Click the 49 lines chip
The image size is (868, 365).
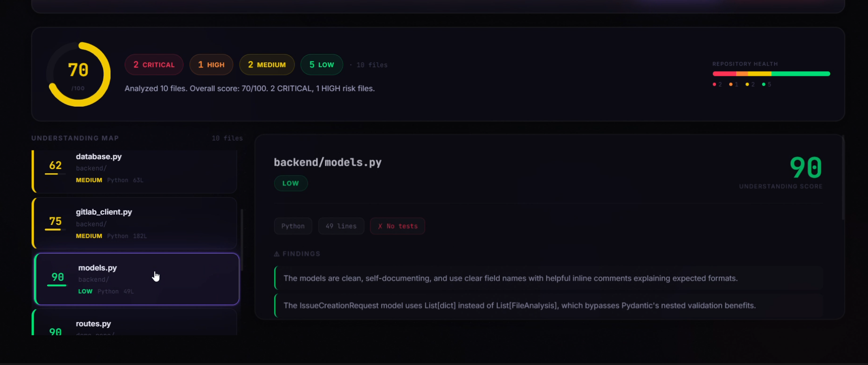click(x=341, y=226)
